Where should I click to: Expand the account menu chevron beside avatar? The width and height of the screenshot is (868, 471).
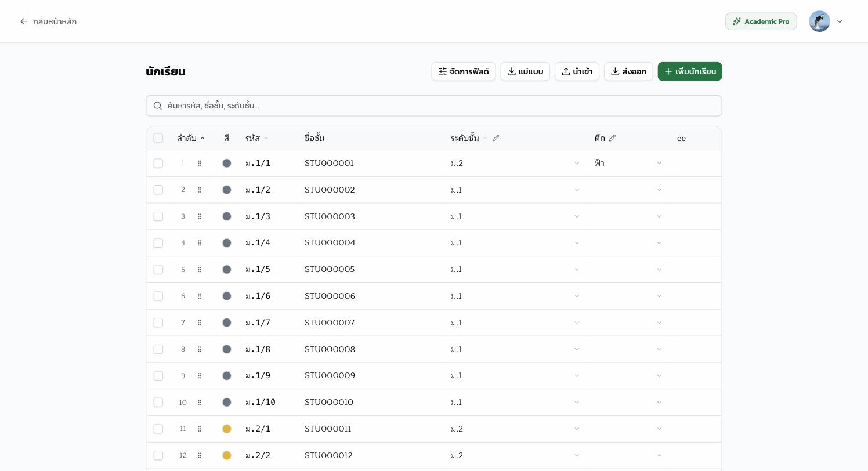click(840, 21)
